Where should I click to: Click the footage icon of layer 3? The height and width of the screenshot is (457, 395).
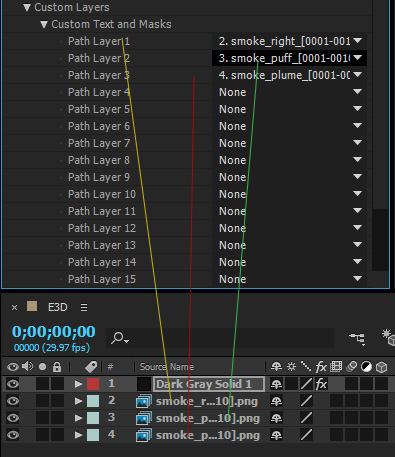point(144,418)
